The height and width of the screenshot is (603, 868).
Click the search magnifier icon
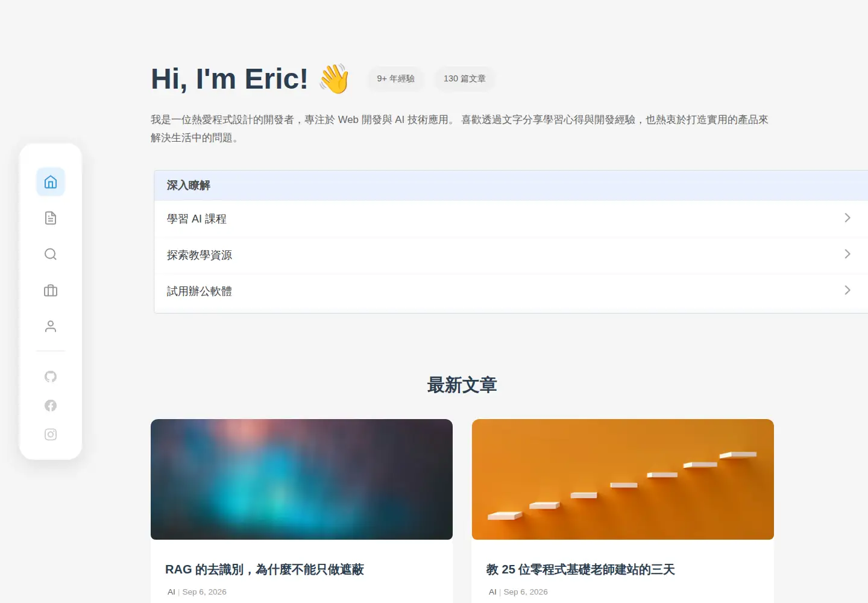(51, 254)
